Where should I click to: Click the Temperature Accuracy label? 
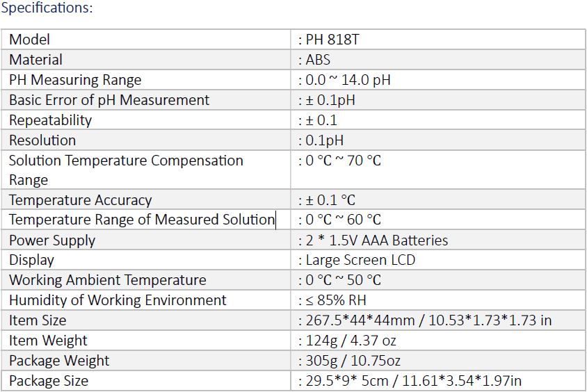(81, 200)
